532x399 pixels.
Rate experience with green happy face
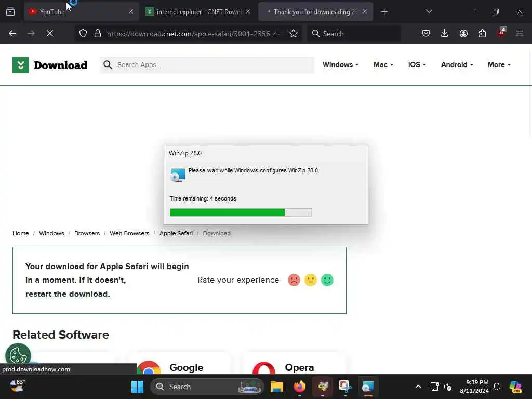point(327,280)
